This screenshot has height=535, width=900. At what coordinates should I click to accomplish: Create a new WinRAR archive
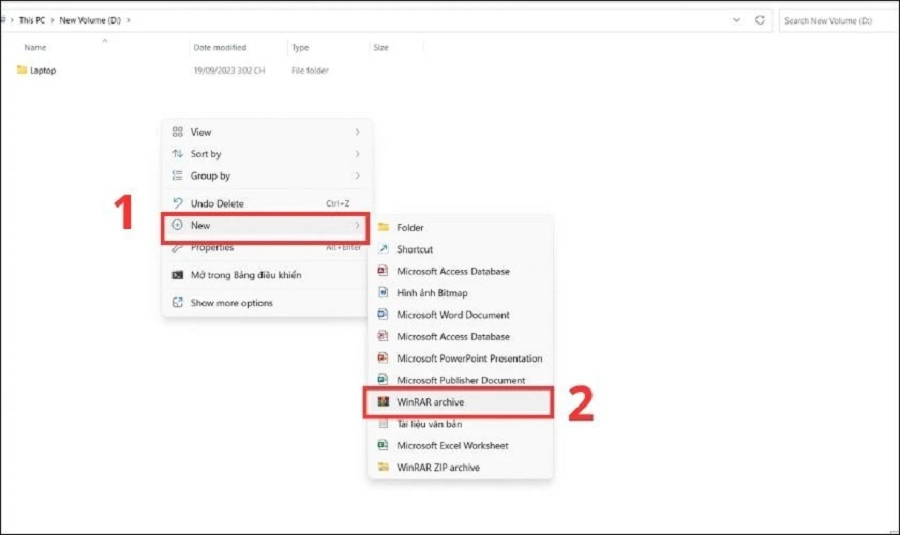point(459,402)
